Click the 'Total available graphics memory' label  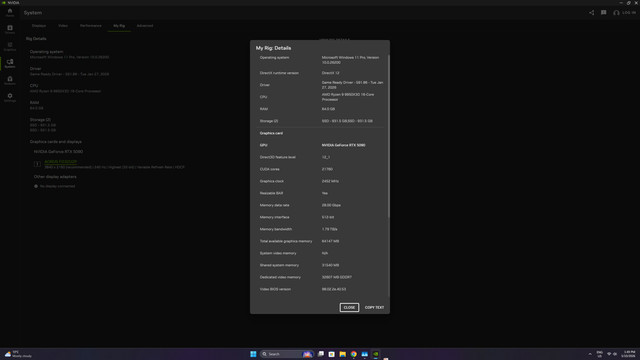point(286,241)
